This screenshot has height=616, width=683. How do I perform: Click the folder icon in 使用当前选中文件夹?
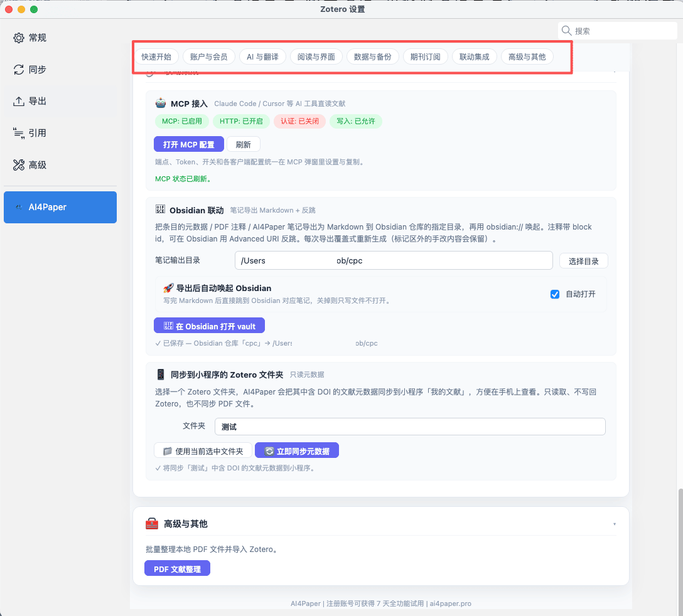tap(167, 451)
